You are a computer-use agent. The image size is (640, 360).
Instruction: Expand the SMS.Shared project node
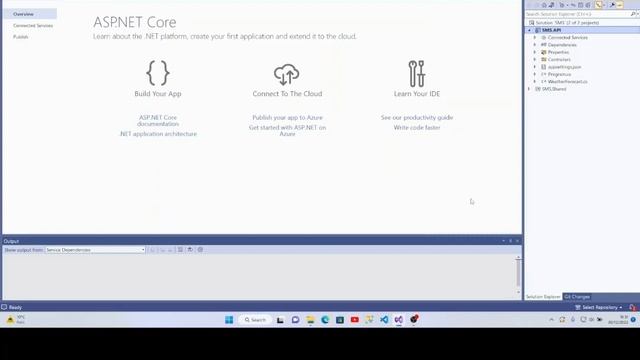click(x=529, y=89)
